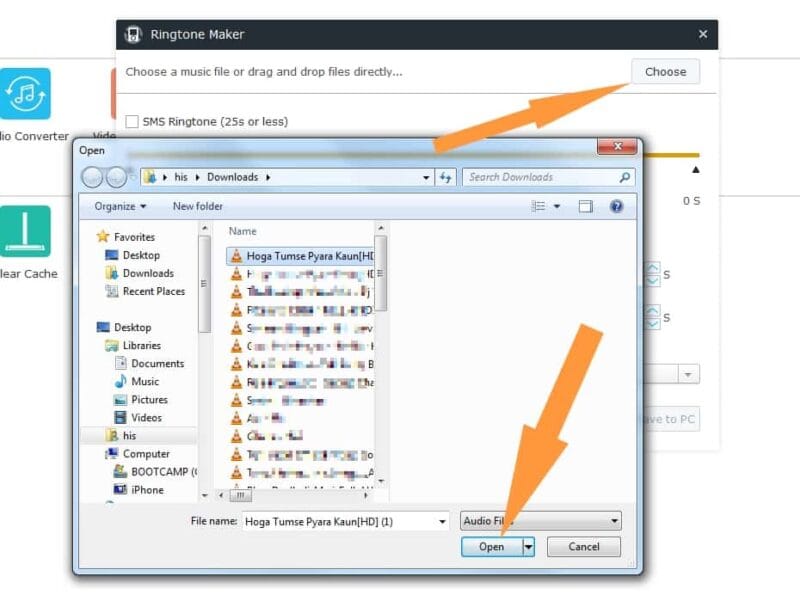Expand the Organize menu
The width and height of the screenshot is (800, 601).
point(120,206)
